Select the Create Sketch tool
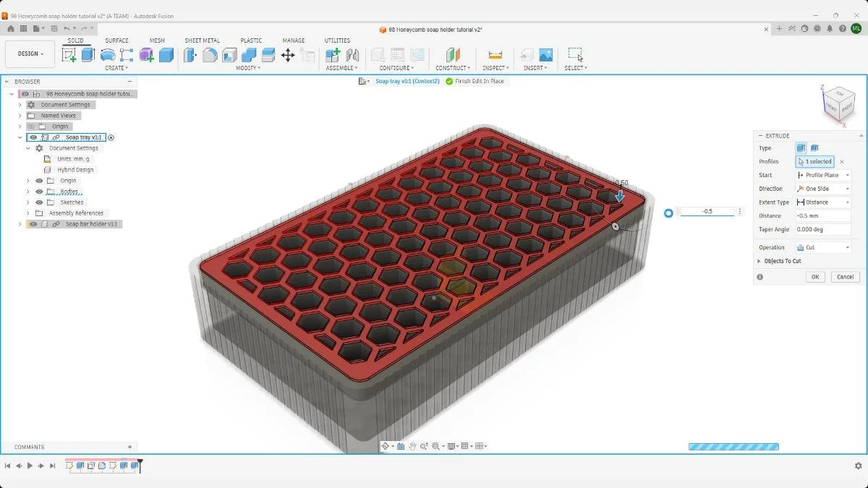This screenshot has width=868, height=488. tap(69, 55)
